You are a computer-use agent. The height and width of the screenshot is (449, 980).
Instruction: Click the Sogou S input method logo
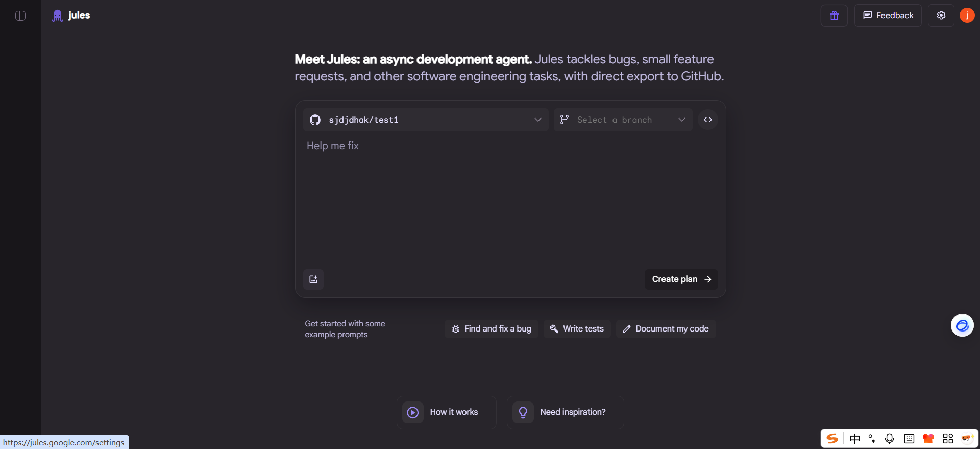pyautogui.click(x=832, y=438)
